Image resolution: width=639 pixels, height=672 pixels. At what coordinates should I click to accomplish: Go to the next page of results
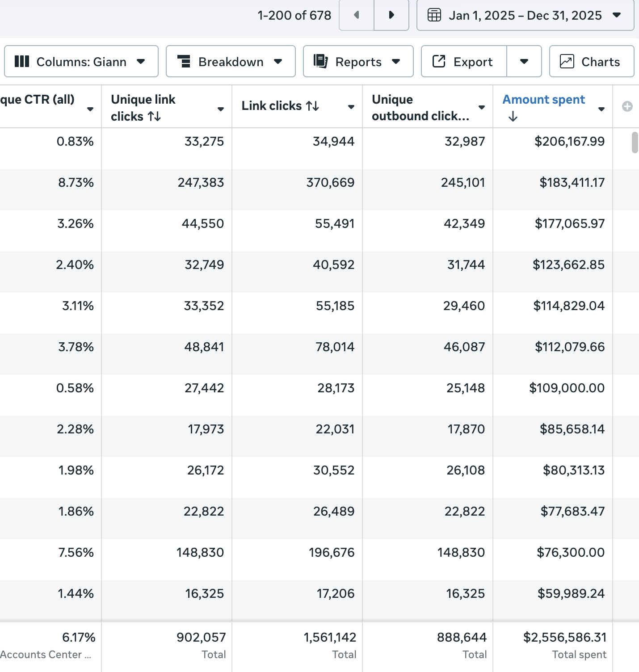pos(391,15)
